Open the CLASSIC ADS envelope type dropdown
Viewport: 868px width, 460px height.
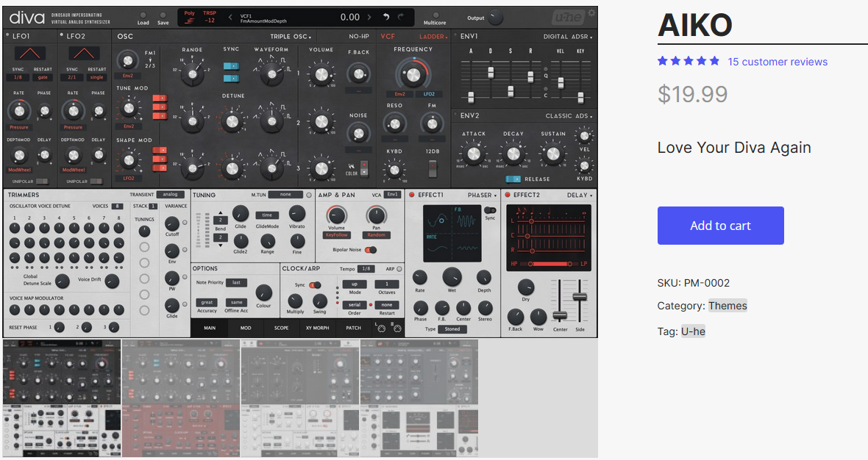click(x=569, y=116)
